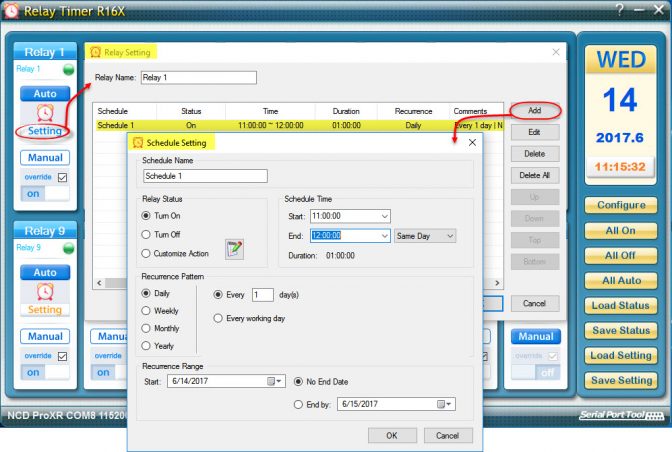The image size is (672, 452).
Task: Open the Relay 9 alarm clock setting icon
Action: 44,291
